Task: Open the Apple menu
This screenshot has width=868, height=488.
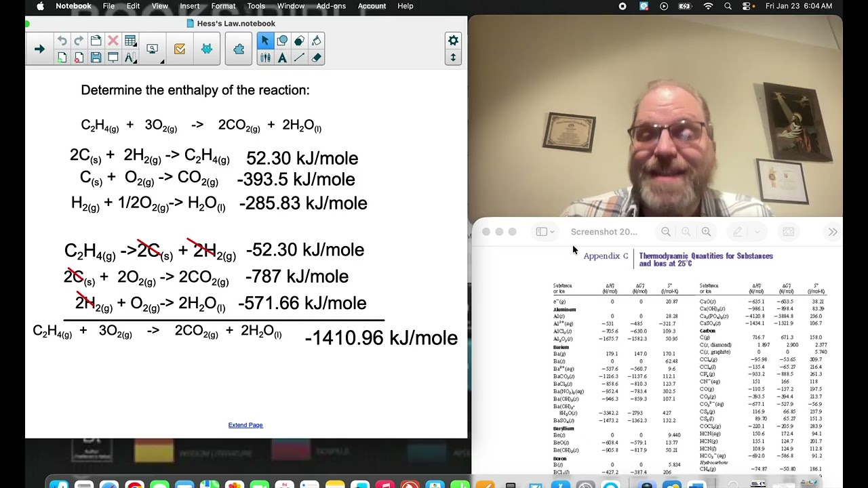Action: [40, 6]
